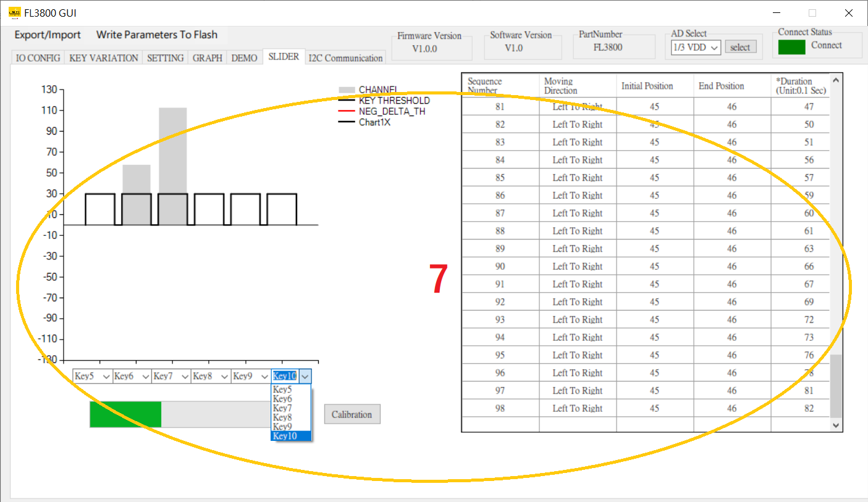The width and height of the screenshot is (868, 502).
Task: Expand the AD Select 1/3 VDD dropdown
Action: [696, 48]
